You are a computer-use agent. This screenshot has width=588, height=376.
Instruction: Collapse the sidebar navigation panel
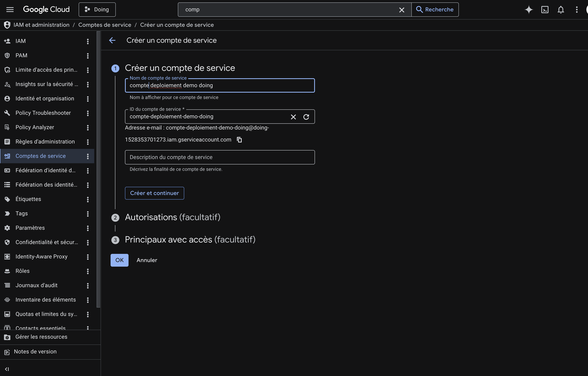pyautogui.click(x=7, y=369)
